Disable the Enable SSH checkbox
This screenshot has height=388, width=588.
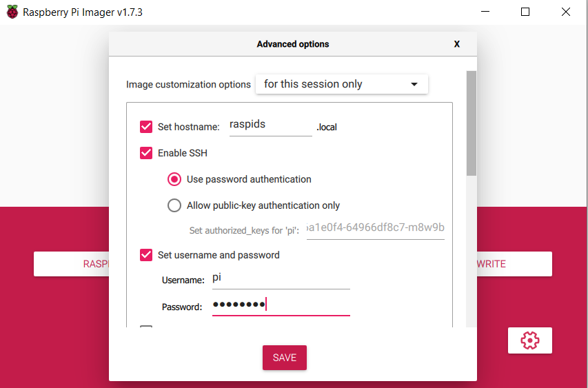click(146, 153)
